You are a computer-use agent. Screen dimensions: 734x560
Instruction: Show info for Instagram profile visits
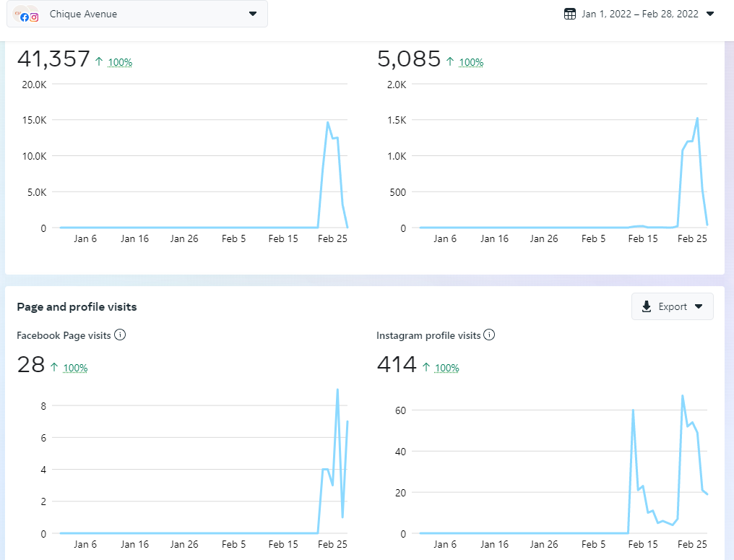(489, 335)
